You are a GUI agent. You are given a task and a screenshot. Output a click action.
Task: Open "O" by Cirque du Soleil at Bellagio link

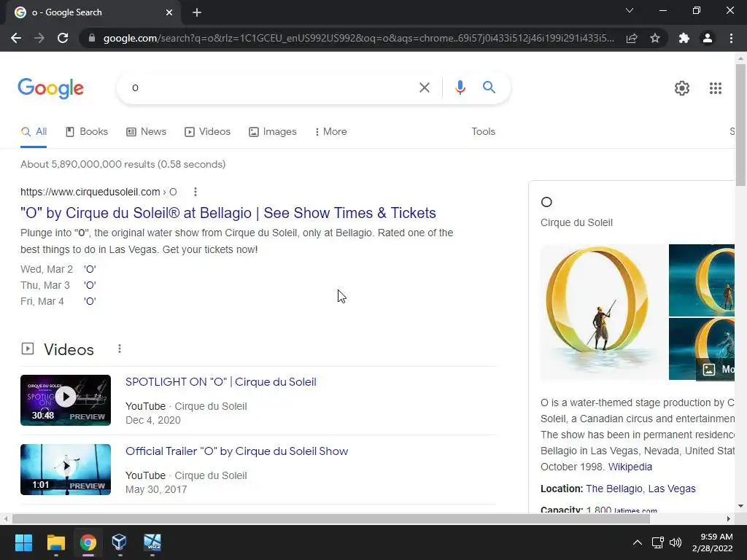click(x=228, y=213)
